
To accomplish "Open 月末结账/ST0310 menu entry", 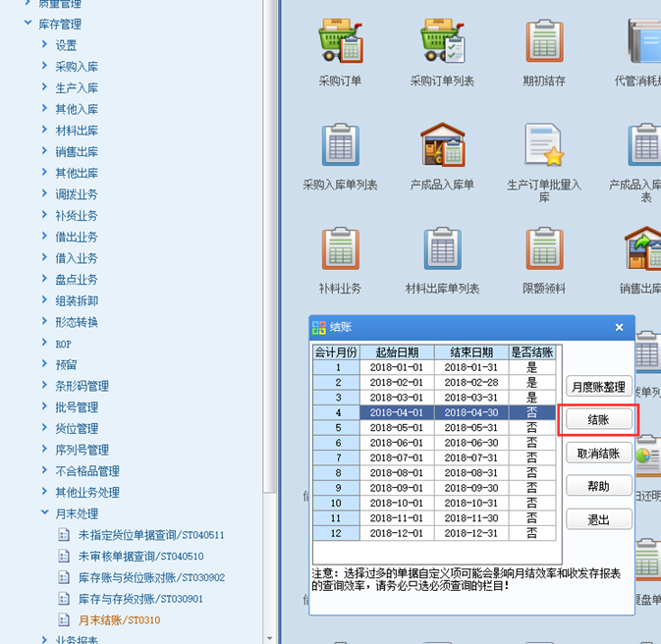I will (119, 620).
